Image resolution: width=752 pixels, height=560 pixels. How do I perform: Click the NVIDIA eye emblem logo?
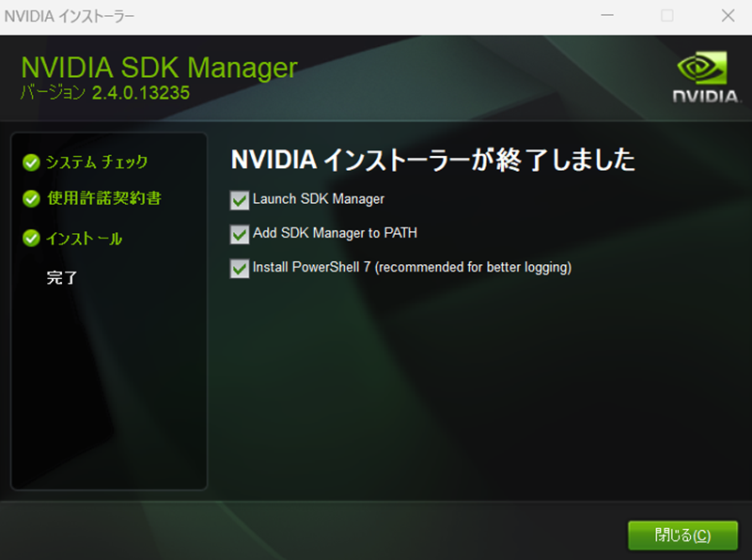[700, 70]
